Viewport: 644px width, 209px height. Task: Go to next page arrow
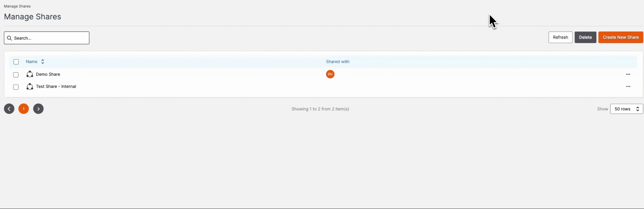tap(38, 109)
